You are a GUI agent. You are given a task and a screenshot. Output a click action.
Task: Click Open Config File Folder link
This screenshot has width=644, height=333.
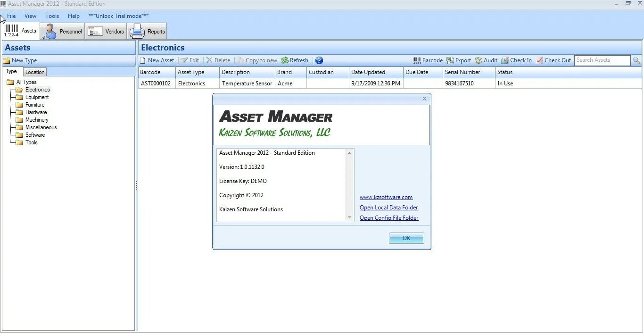tap(389, 218)
